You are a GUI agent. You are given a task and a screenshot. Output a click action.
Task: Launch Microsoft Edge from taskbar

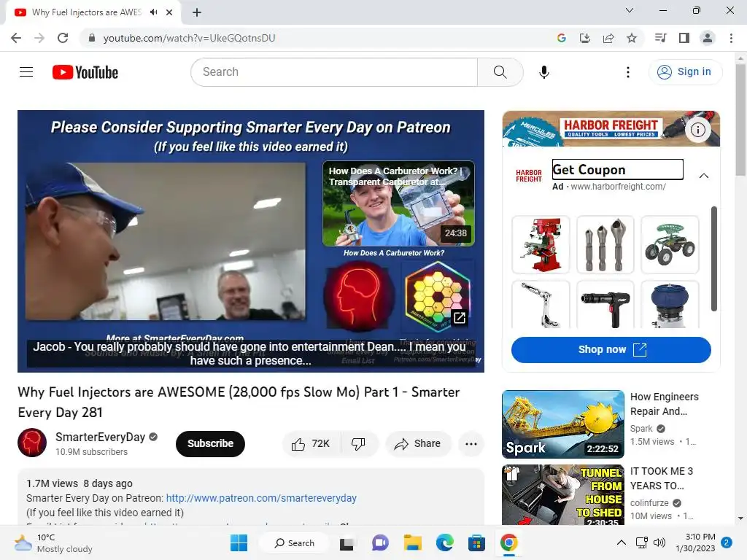click(x=444, y=542)
